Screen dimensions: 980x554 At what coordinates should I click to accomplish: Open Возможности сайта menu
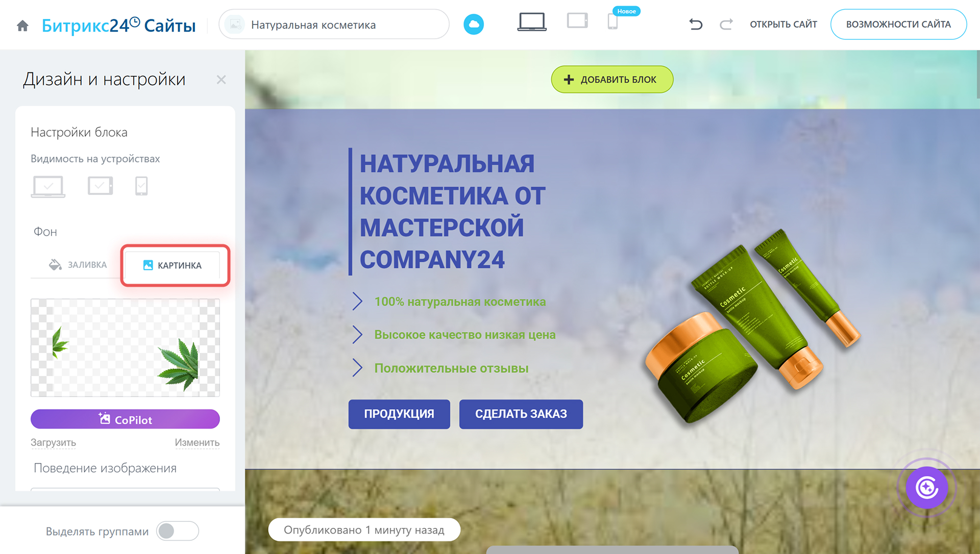click(898, 24)
